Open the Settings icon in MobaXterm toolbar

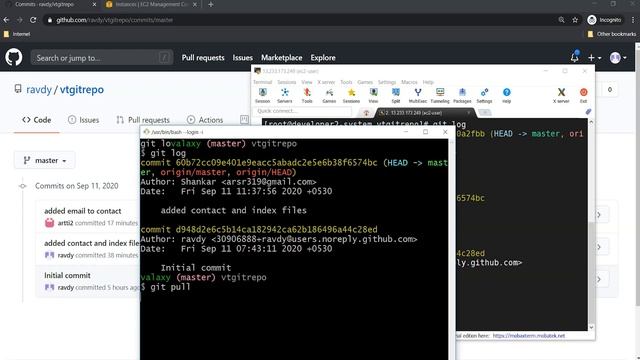click(484, 96)
